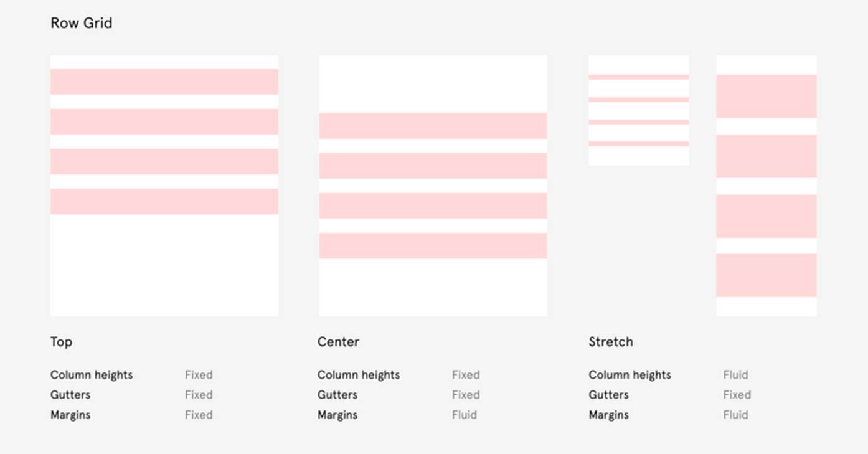The height and width of the screenshot is (454, 868).
Task: Click "Margins" label under Stretch section
Action: [608, 415]
